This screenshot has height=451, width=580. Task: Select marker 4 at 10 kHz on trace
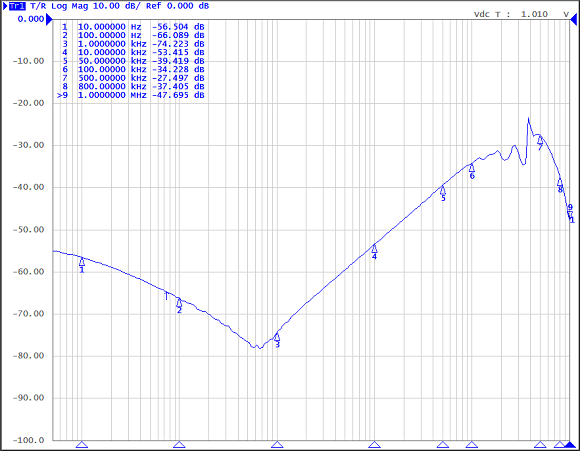click(374, 249)
